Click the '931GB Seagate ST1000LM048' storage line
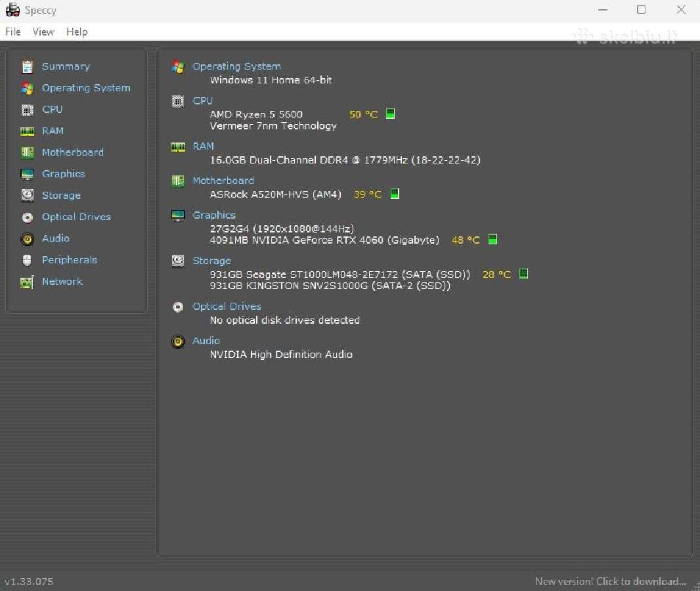 point(340,274)
